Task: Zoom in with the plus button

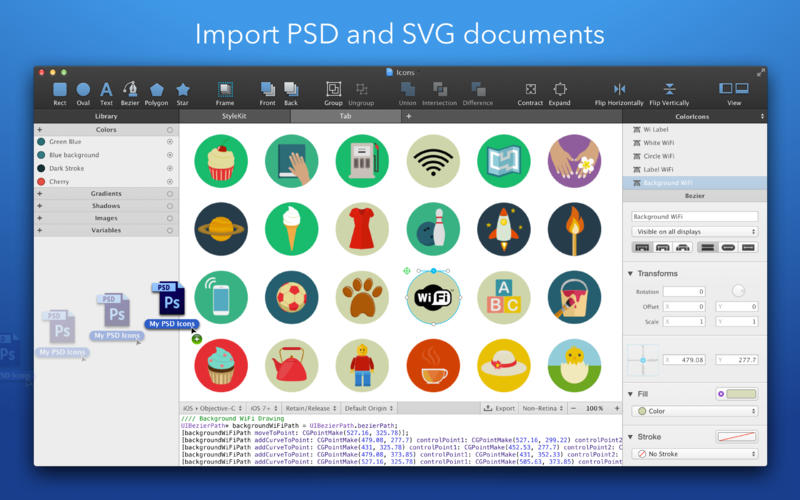Action: tap(616, 408)
